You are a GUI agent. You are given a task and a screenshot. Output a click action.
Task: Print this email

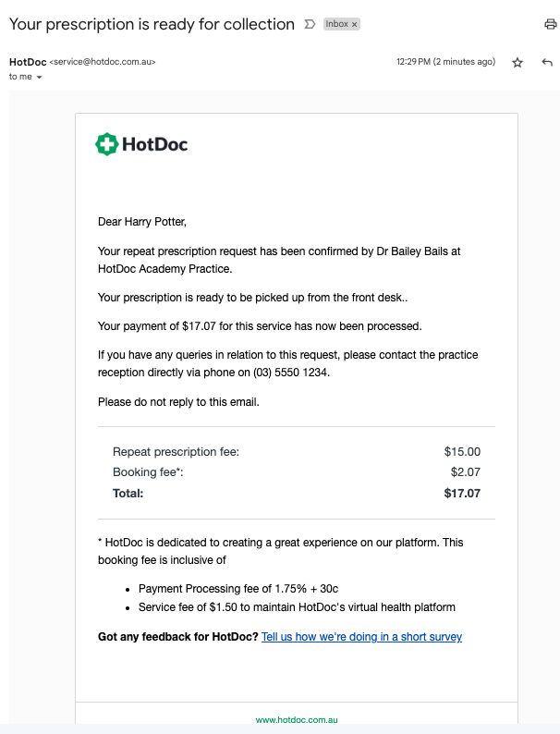click(551, 25)
